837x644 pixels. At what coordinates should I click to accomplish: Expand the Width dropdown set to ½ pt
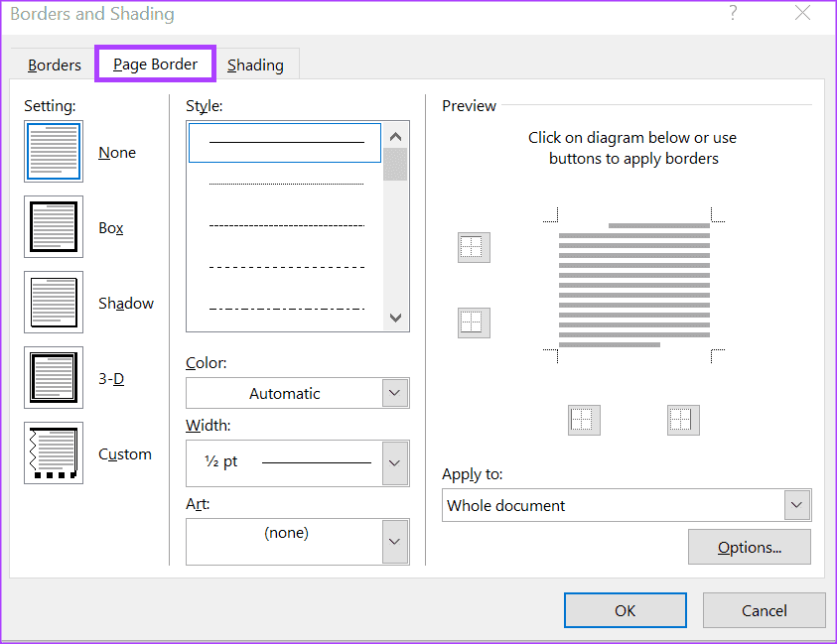pos(395,462)
